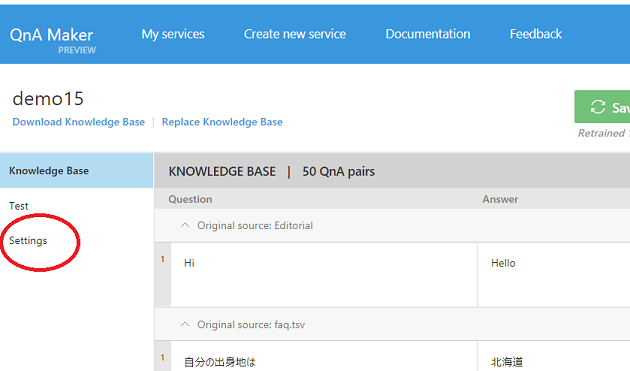The image size is (630, 371).
Task: Click the Answer column header
Action: point(500,199)
